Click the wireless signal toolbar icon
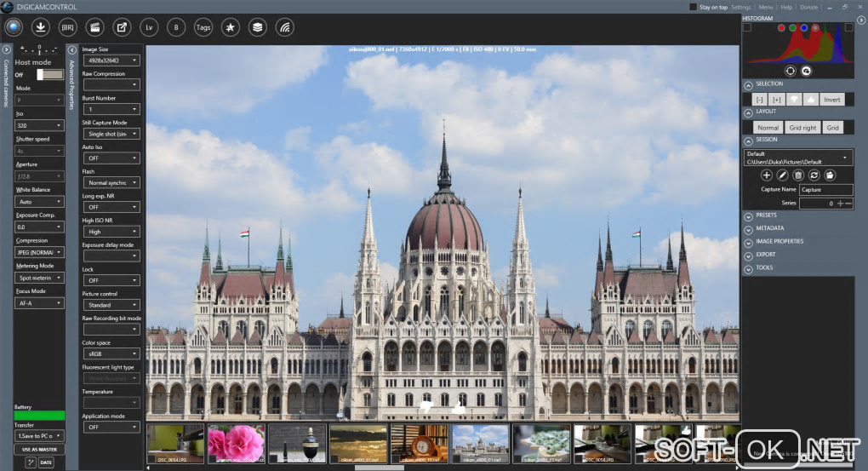 [284, 27]
